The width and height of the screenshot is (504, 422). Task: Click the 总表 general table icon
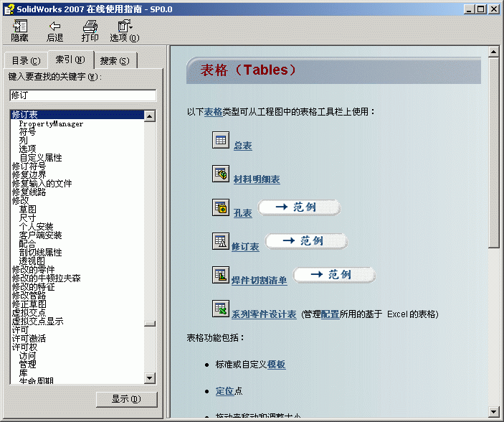221,140
